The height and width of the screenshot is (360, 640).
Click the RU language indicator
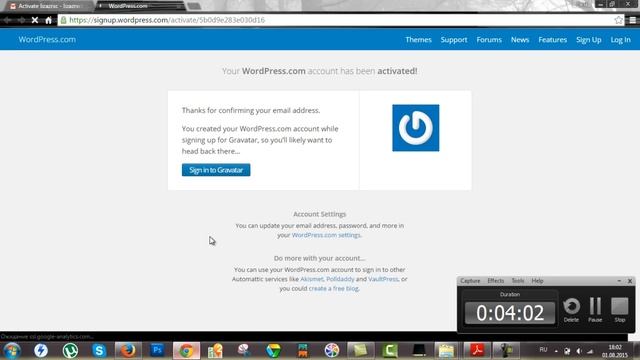pos(543,350)
